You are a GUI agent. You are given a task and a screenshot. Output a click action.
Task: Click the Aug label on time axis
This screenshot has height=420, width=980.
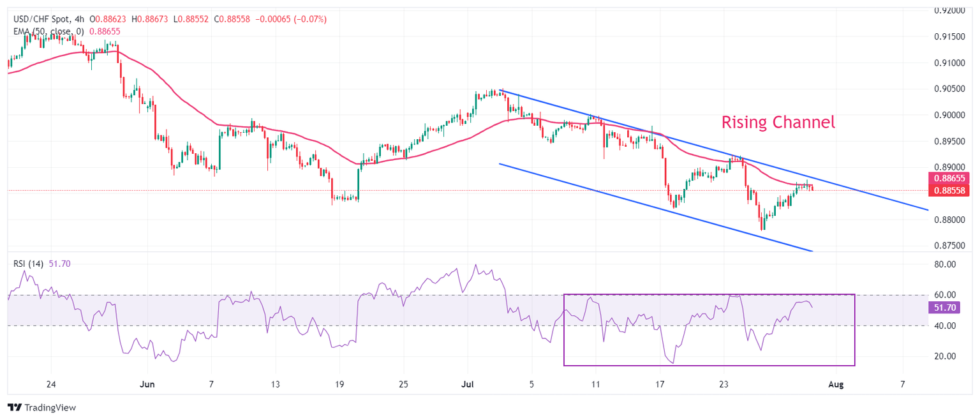pyautogui.click(x=836, y=384)
